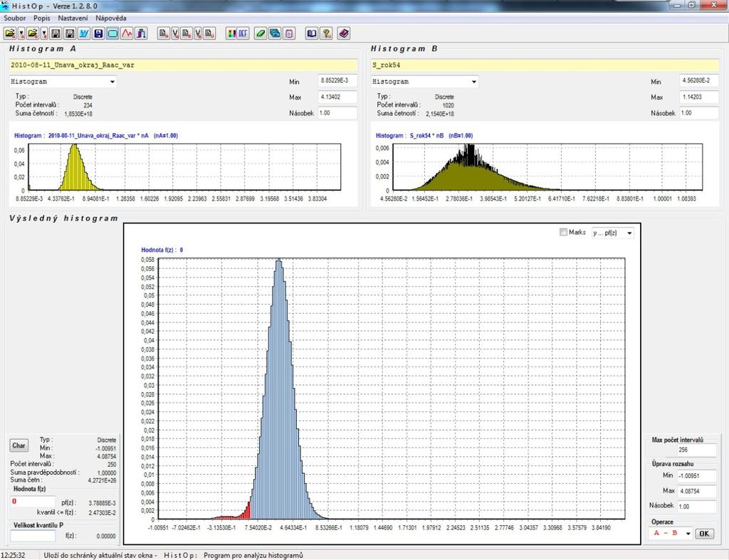Click Histogram B name field S_rok54

545,65
